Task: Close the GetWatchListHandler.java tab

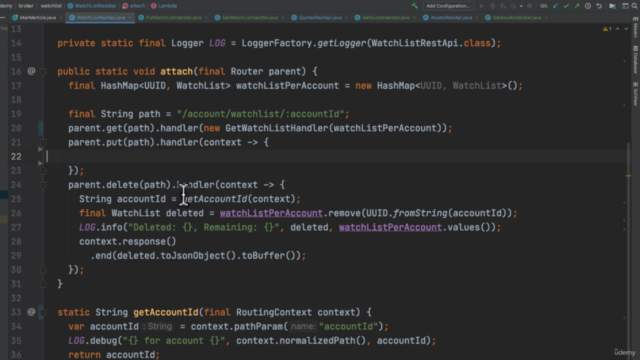Action: 282,18
